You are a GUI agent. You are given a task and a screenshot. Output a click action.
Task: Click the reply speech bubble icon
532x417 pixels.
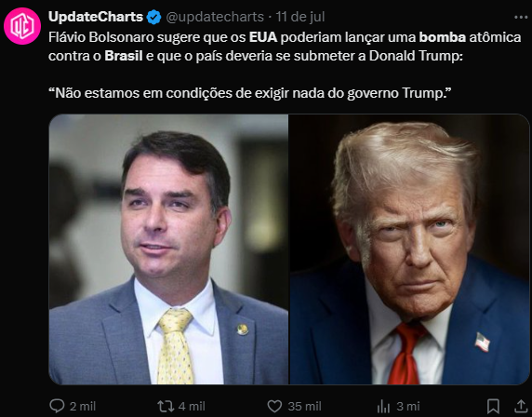[x=57, y=406]
